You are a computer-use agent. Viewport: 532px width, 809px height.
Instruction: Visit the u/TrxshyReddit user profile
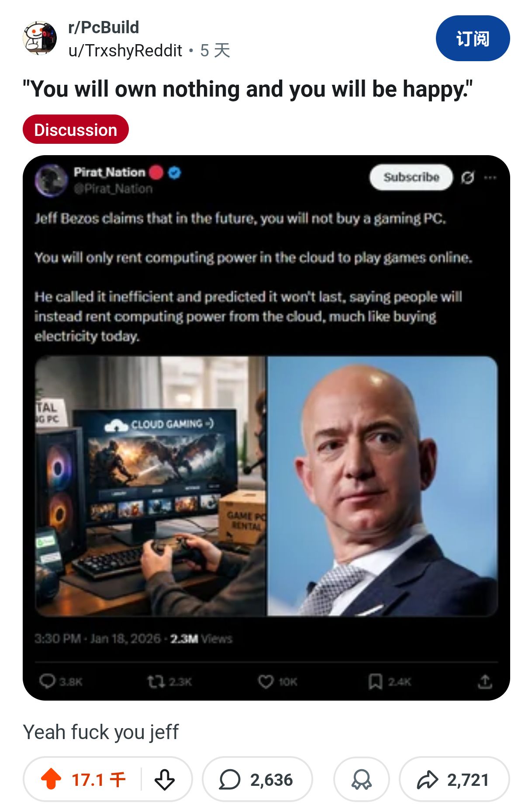[x=125, y=51]
